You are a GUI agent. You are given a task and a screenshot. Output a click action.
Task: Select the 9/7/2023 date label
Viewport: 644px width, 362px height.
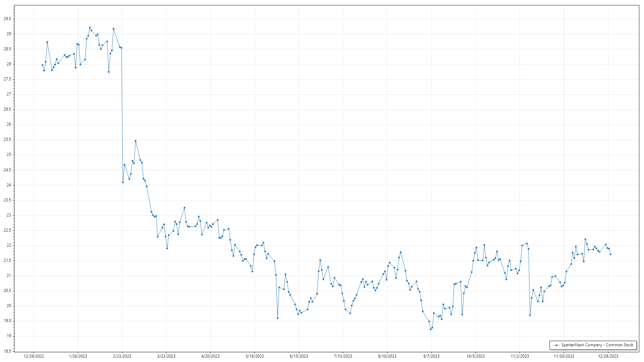[431, 356]
